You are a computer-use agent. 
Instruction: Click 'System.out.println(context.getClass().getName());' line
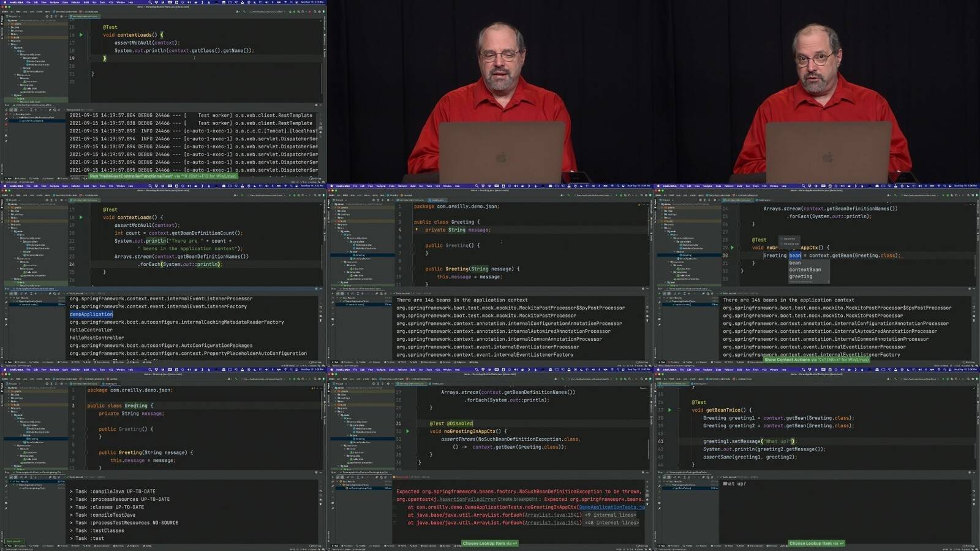pos(184,50)
